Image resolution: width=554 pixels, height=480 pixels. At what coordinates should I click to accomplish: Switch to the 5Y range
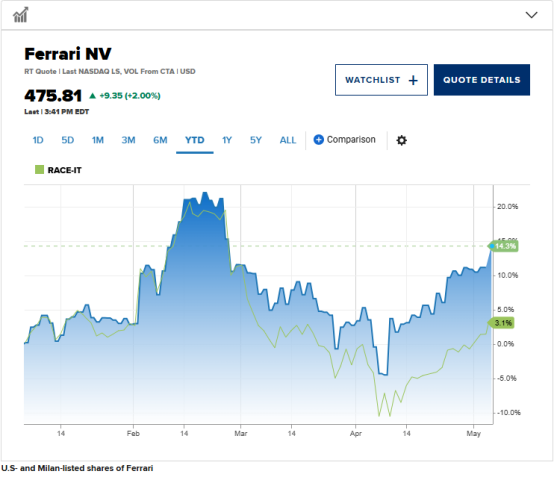(256, 140)
